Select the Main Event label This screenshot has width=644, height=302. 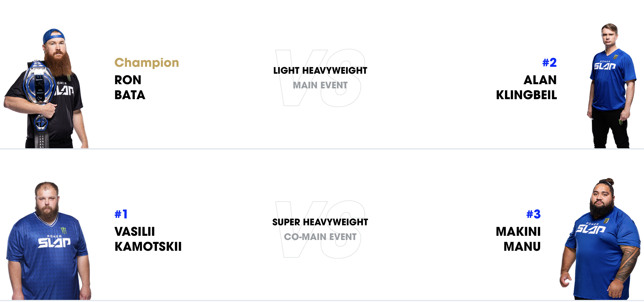point(320,85)
